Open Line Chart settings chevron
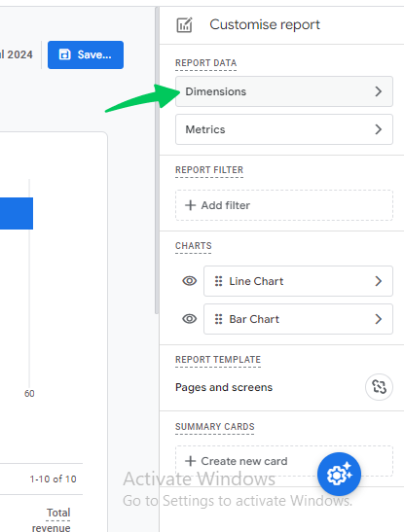Viewport: 404px width, 532px height. click(x=378, y=281)
